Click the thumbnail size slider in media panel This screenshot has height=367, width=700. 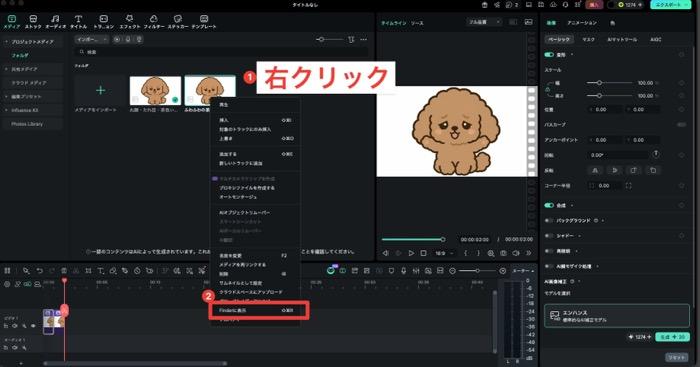pyautogui.click(x=330, y=40)
